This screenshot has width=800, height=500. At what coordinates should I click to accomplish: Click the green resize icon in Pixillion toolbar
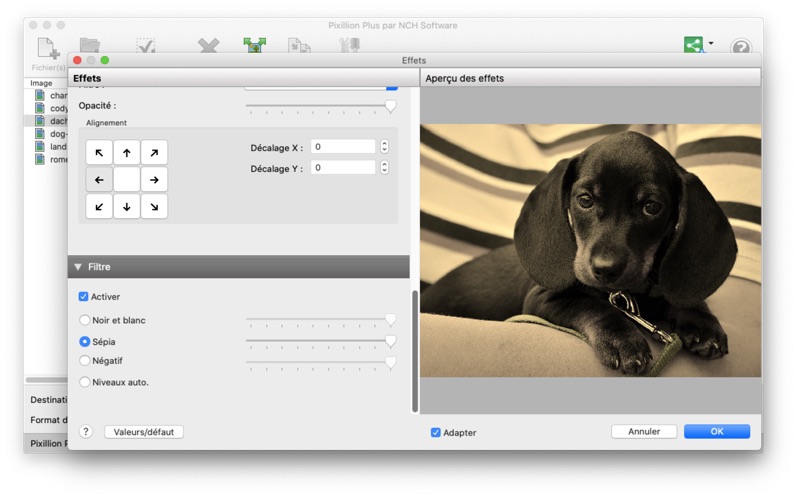click(255, 45)
